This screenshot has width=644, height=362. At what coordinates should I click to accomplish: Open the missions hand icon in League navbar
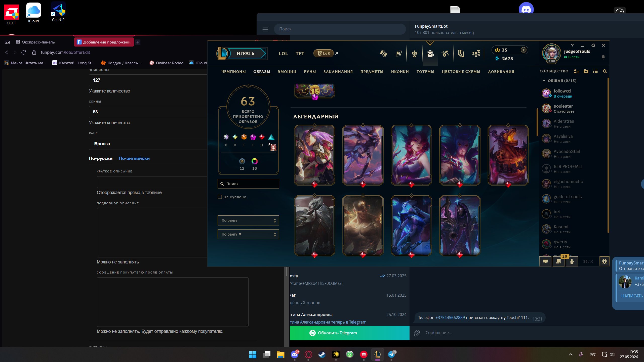pos(383,54)
